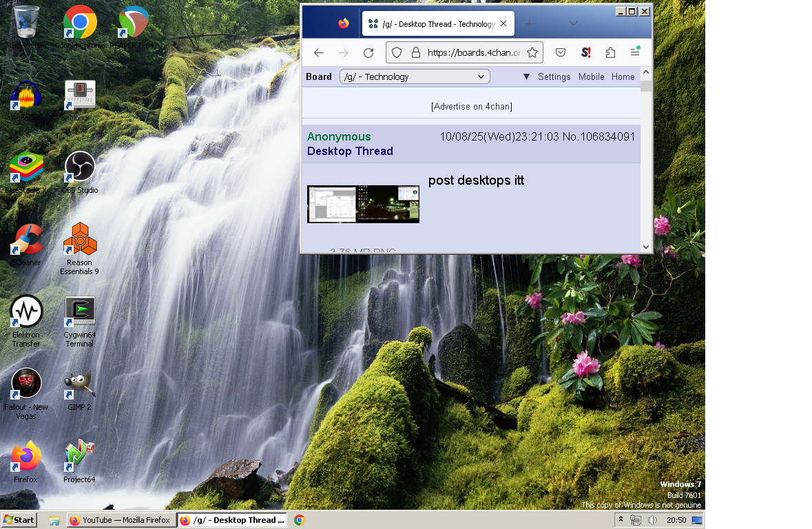
Task: Reload the 4chan page
Action: point(368,53)
